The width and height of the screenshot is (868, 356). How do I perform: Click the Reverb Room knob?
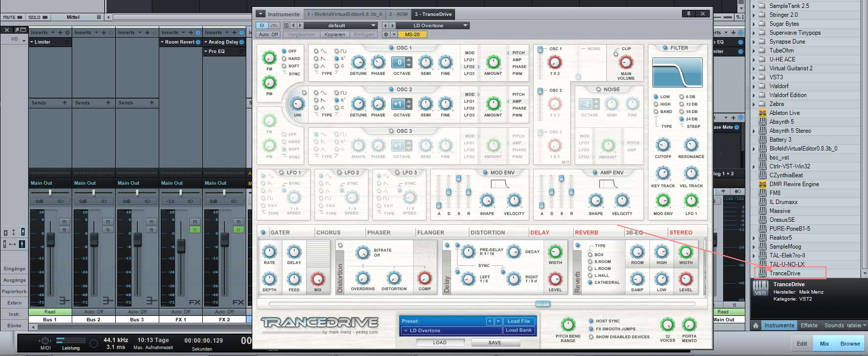[x=637, y=252]
